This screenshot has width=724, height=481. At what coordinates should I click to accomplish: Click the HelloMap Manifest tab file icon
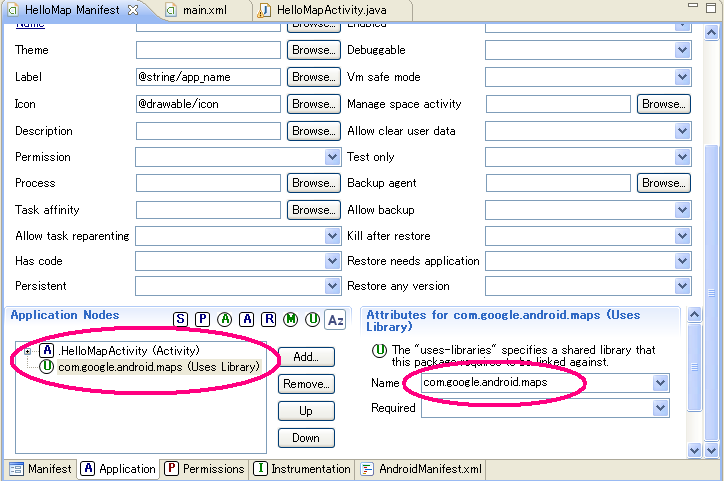pos(12,10)
